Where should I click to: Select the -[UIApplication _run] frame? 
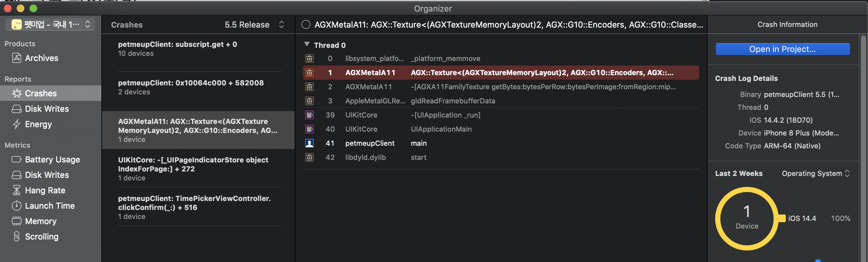501,115
